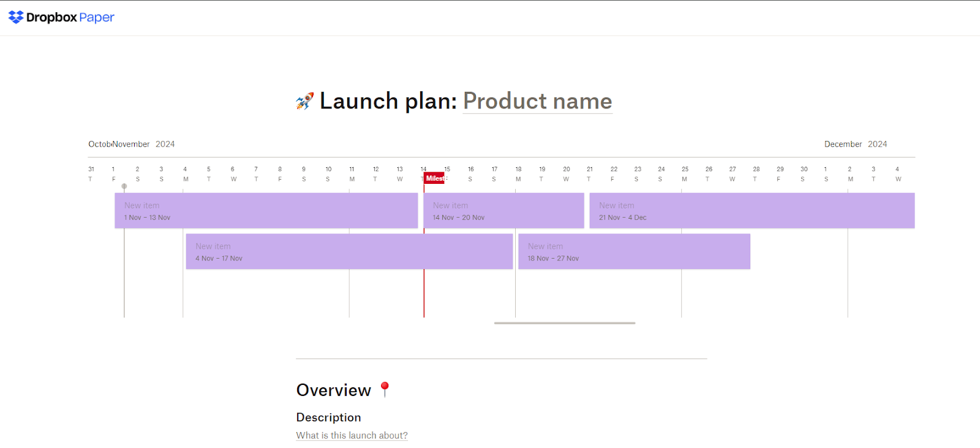This screenshot has width=980, height=448.
Task: Select the New item spanning 1 Nov – 13 Nov
Action: click(266, 210)
